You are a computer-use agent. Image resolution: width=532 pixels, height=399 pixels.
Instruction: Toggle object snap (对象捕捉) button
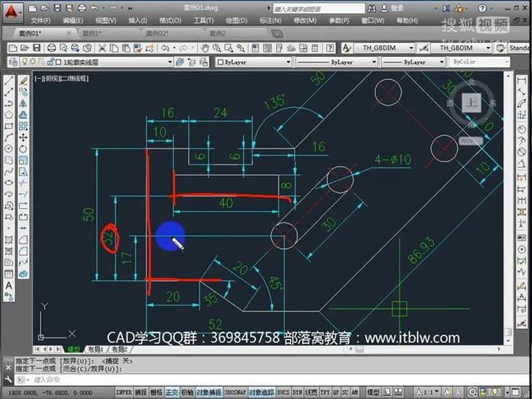(x=208, y=392)
